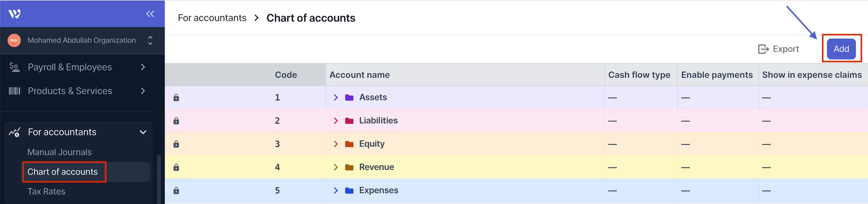
Task: Click Show in expense claims column header
Action: (x=812, y=75)
